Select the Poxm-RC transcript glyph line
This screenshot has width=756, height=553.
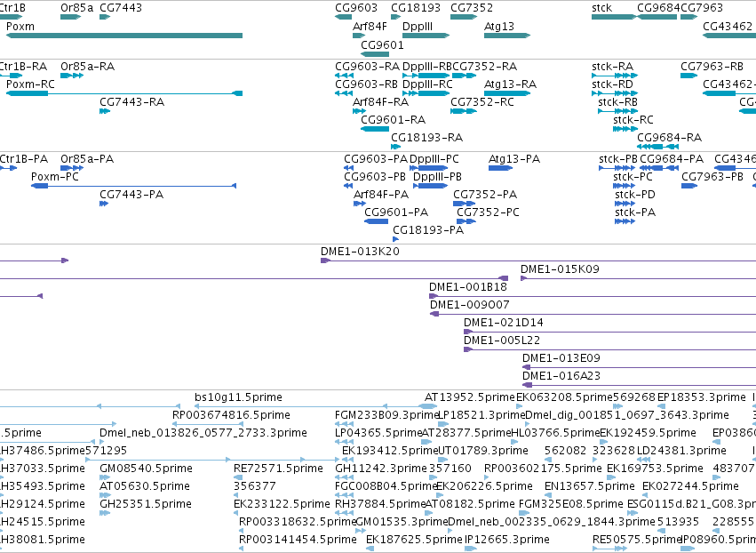(123, 93)
